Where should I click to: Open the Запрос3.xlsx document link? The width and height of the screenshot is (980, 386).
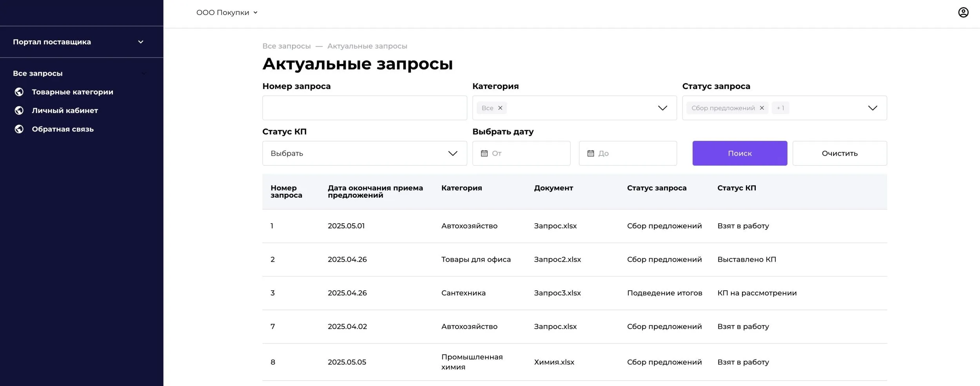click(557, 293)
